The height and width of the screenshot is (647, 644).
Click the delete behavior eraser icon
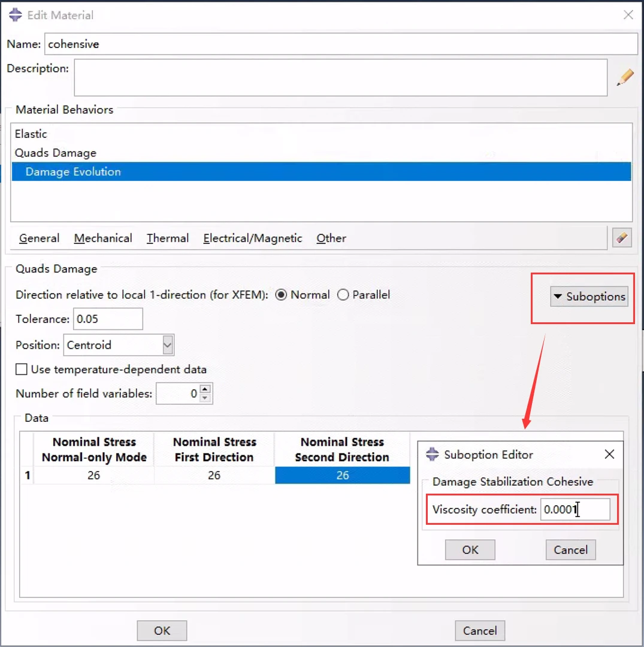[622, 238]
